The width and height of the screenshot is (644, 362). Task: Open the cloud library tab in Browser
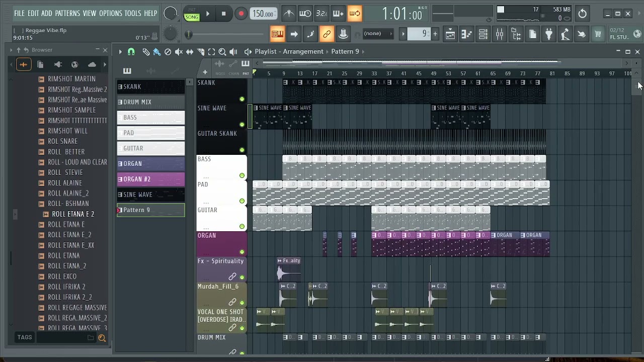coord(92,64)
